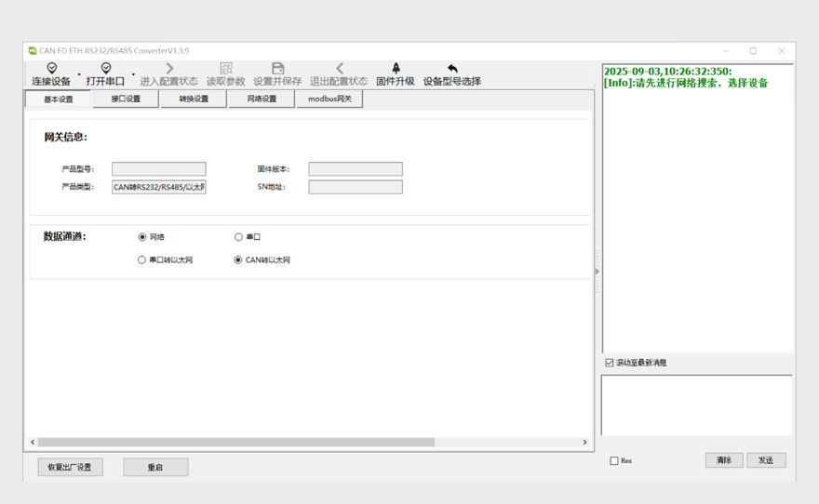Click the 退出配置状态 exit config icon
The image size is (819, 504).
coord(339,69)
